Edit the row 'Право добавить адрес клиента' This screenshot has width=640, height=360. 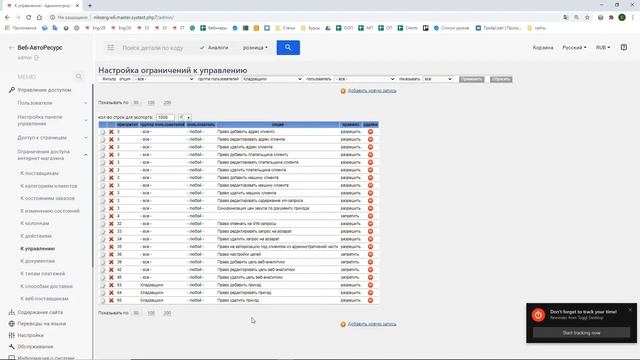pyautogui.click(x=102, y=132)
